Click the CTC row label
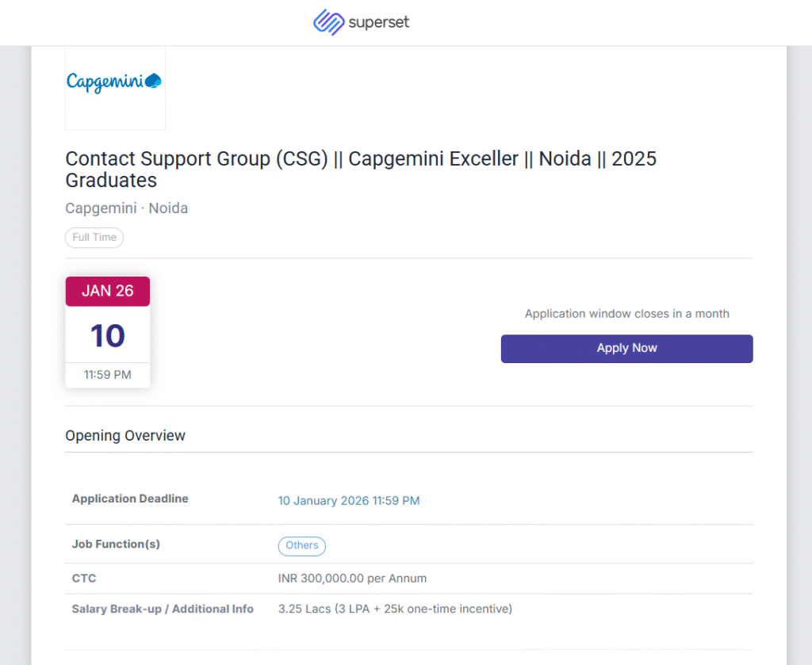 (x=84, y=579)
